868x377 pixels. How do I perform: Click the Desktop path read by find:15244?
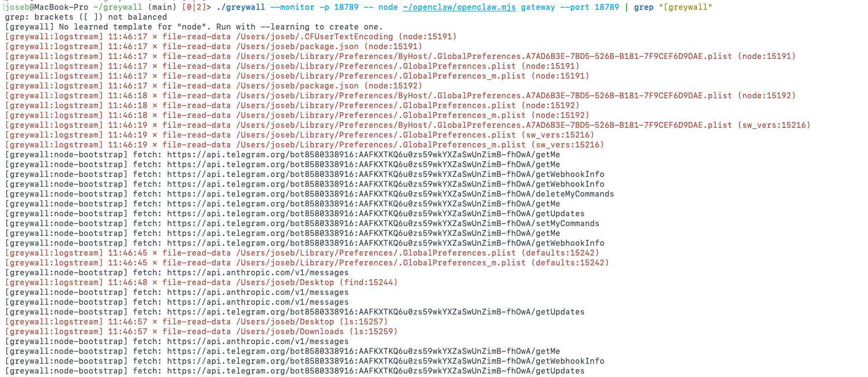pyautogui.click(x=285, y=283)
